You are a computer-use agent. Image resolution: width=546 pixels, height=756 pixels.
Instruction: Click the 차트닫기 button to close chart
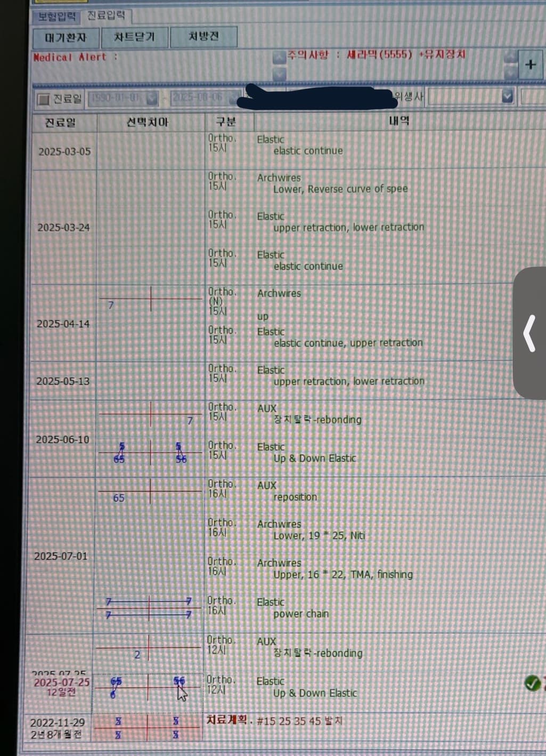134,37
